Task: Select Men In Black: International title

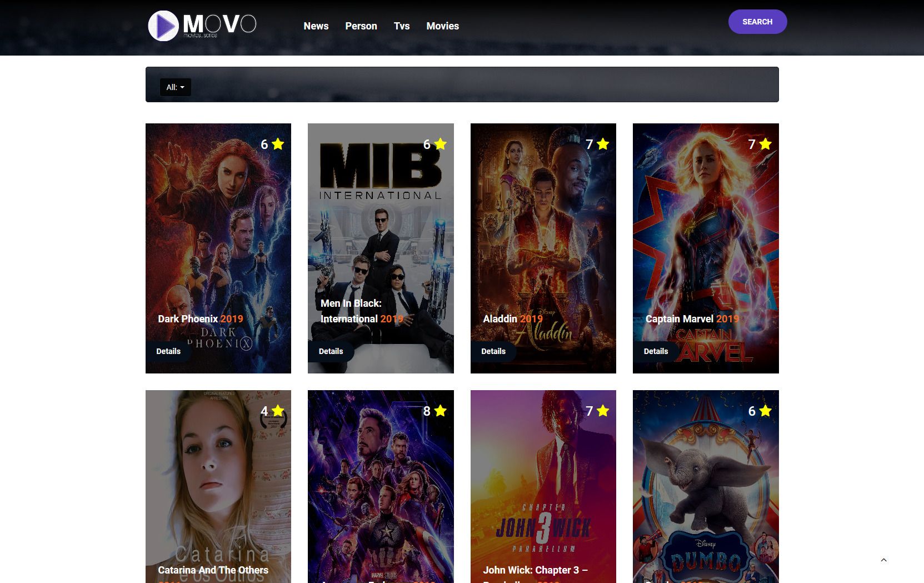Action: (362, 311)
